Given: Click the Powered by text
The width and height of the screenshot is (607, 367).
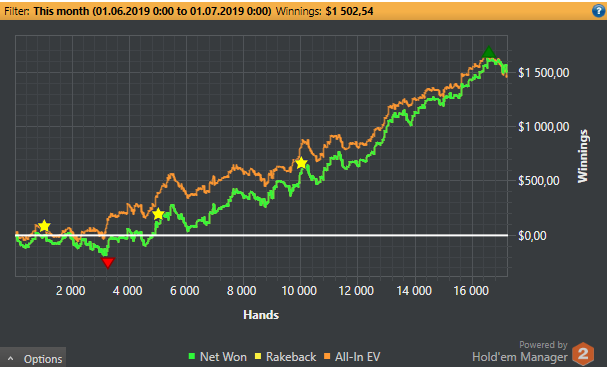Looking at the screenshot, I should 543,345.
